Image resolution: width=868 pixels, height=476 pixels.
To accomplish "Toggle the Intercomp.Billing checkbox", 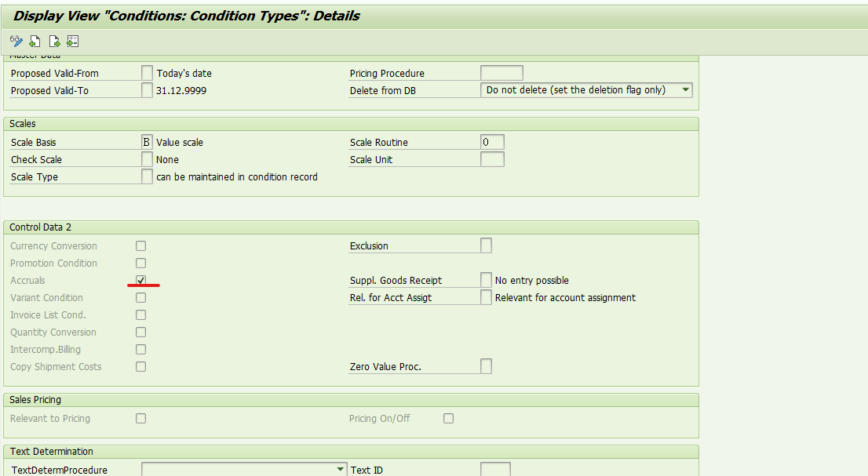I will (x=141, y=350).
